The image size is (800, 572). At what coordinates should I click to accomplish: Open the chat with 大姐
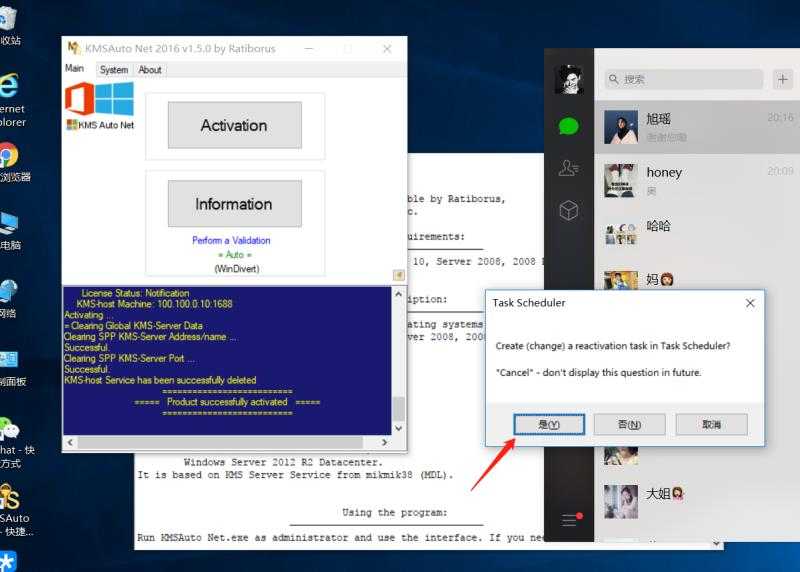coord(697,501)
